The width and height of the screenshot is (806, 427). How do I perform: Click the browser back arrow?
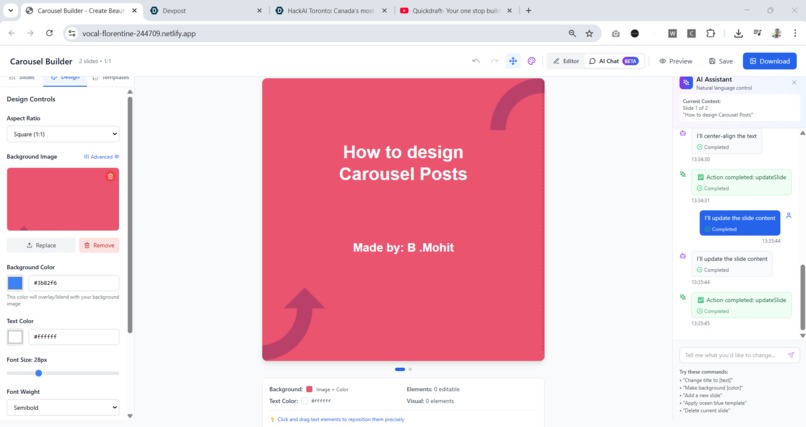point(12,33)
